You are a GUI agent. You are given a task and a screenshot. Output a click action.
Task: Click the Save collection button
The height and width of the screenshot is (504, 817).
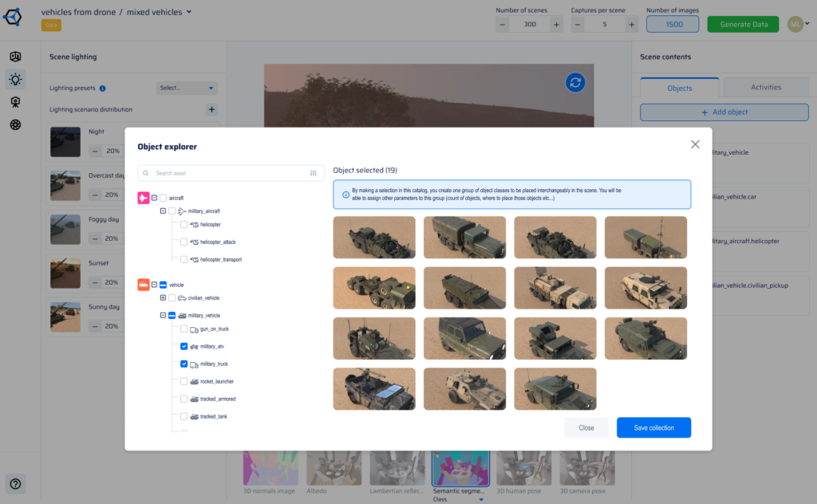653,427
